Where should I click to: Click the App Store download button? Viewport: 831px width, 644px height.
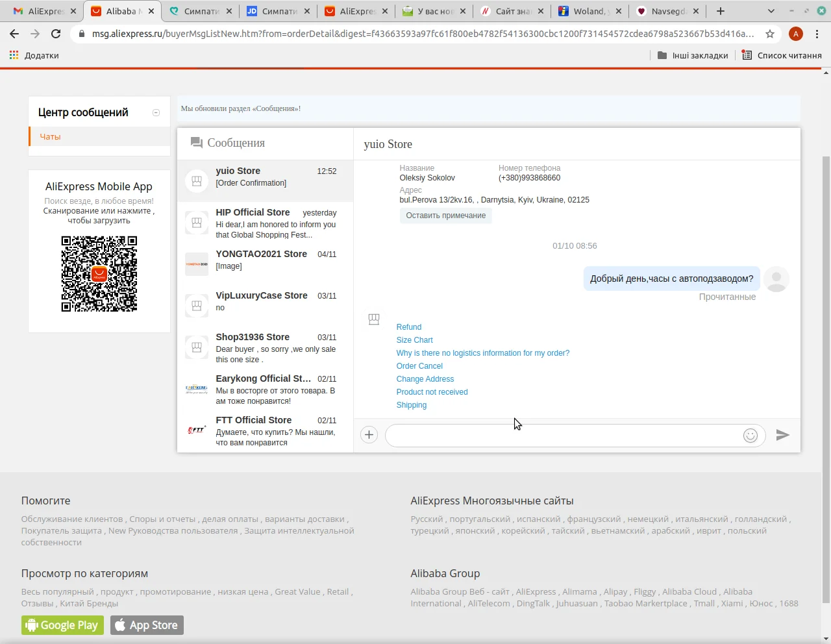pyautogui.click(x=147, y=625)
